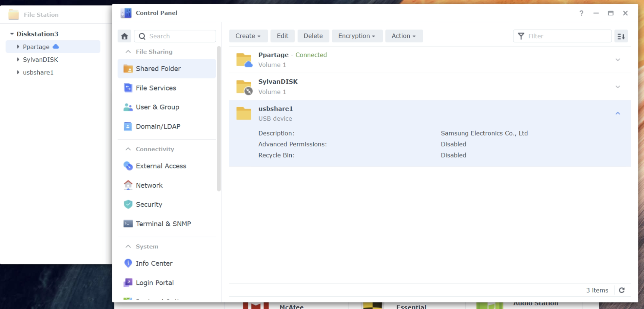
Task: Open the Encryption dropdown menu
Action: pos(357,36)
